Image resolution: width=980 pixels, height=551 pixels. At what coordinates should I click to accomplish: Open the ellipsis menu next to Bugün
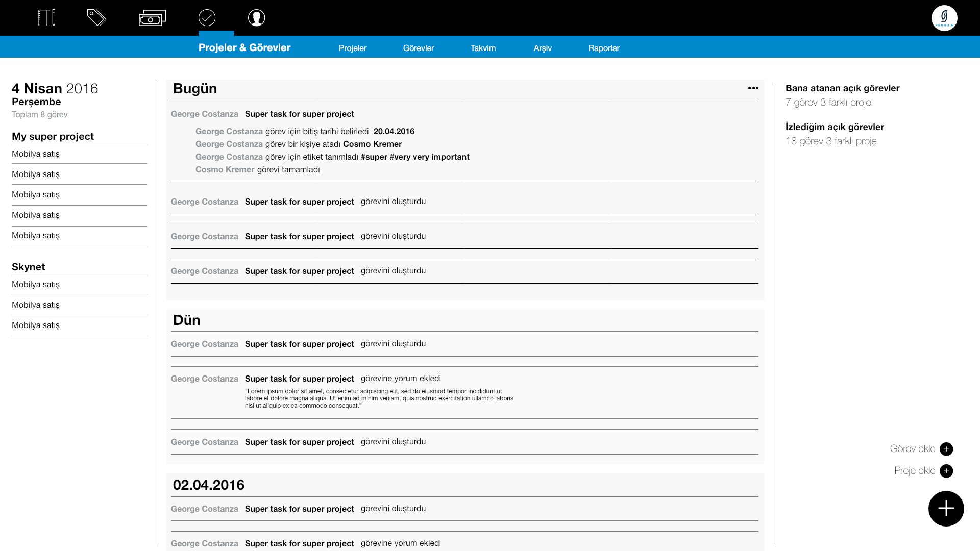[x=753, y=88]
